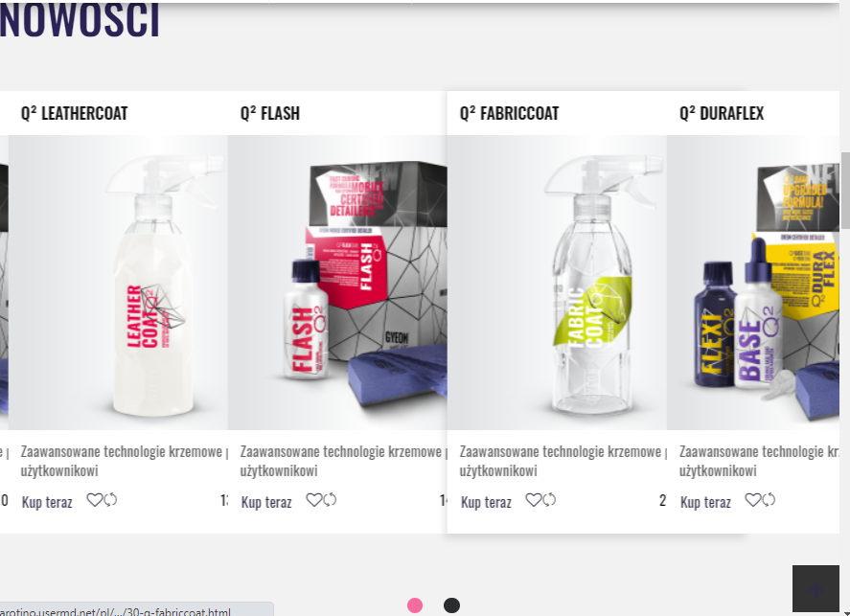Open the Q² FLASH product title
Image resolution: width=850 pixels, height=616 pixels.
270,113
